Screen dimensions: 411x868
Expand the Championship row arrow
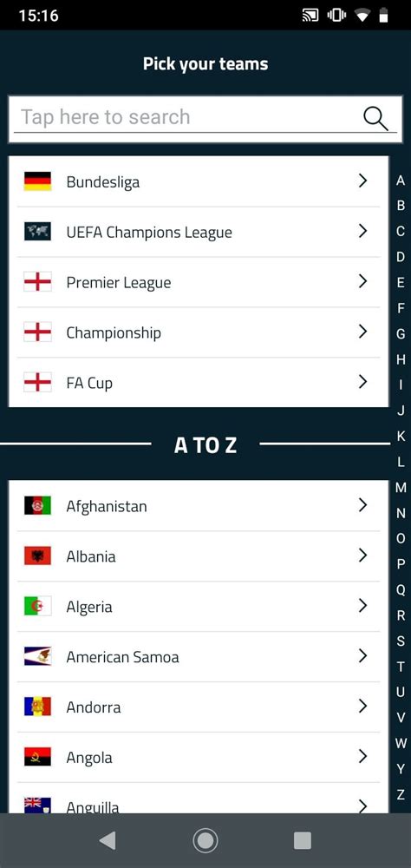(x=362, y=332)
